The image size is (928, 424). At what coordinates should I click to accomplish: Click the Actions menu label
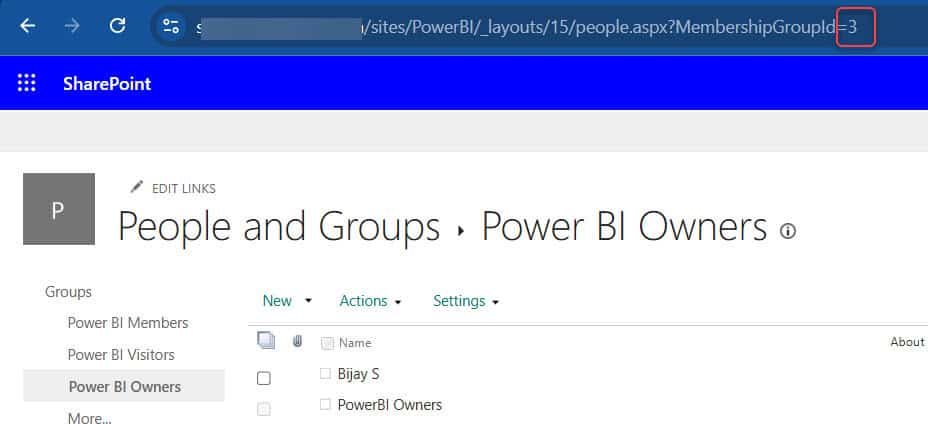tap(363, 301)
